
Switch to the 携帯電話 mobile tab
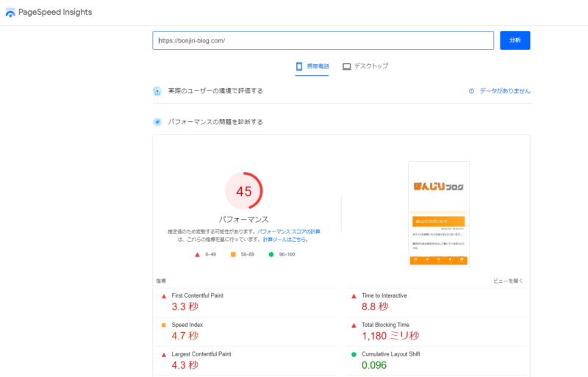312,66
